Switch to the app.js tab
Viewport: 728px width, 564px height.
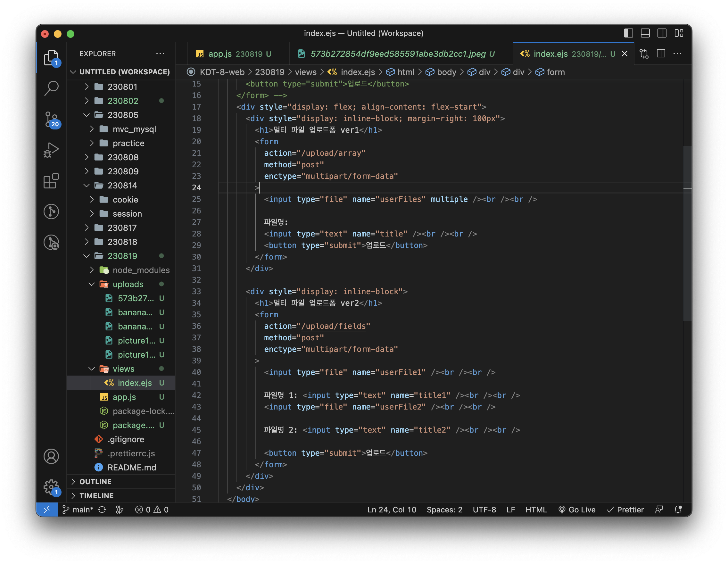click(x=238, y=54)
